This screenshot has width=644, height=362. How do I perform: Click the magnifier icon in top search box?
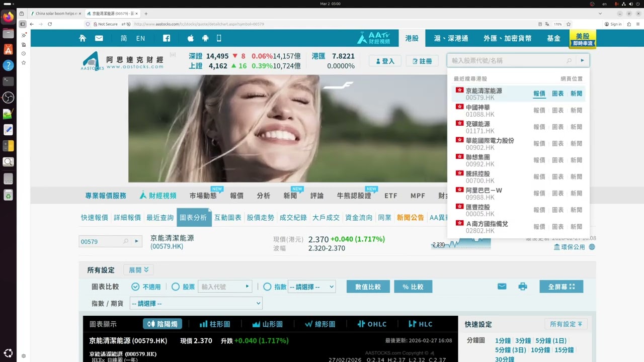tap(569, 60)
